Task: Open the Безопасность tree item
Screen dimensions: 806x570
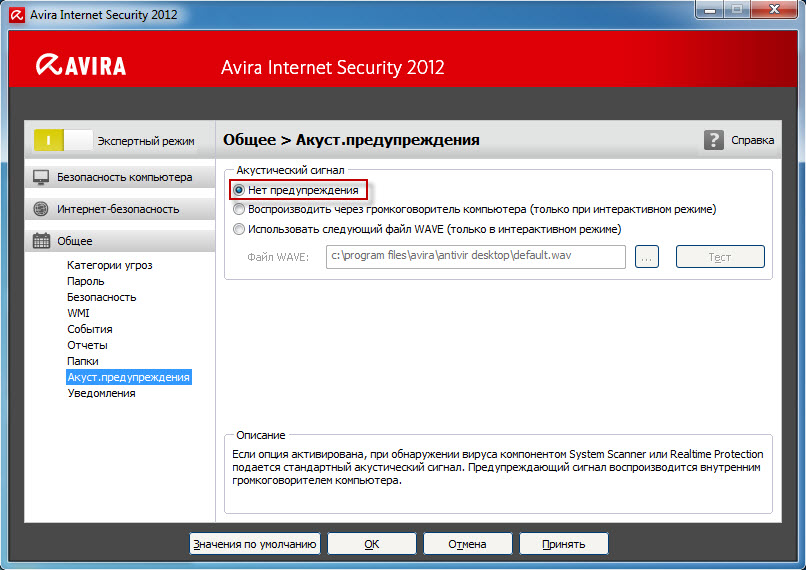Action: coord(101,297)
